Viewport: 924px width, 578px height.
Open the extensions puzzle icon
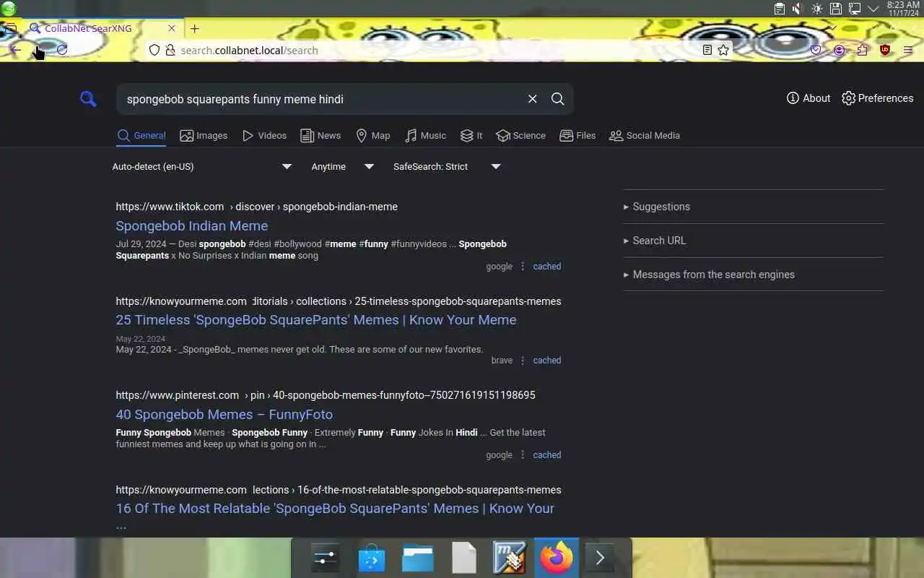[862, 50]
